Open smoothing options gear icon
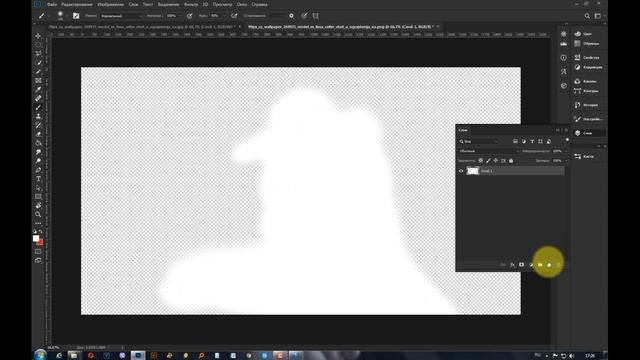Viewport: 640px width, 360px height. pos(291,16)
